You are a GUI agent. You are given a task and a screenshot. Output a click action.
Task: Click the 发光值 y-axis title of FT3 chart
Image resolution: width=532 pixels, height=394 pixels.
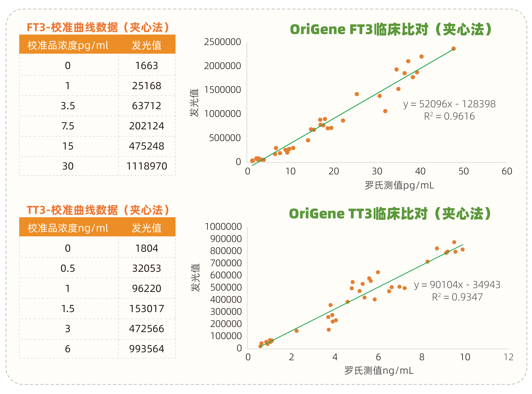coord(194,103)
